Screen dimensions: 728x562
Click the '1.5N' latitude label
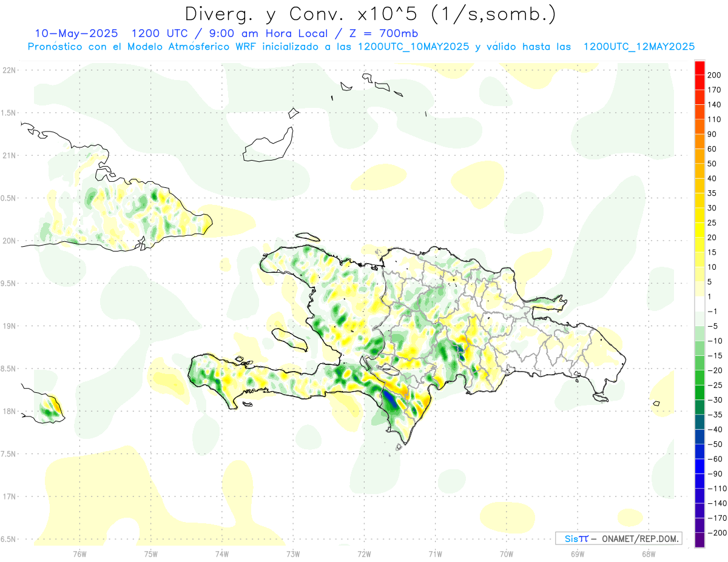coord(9,113)
